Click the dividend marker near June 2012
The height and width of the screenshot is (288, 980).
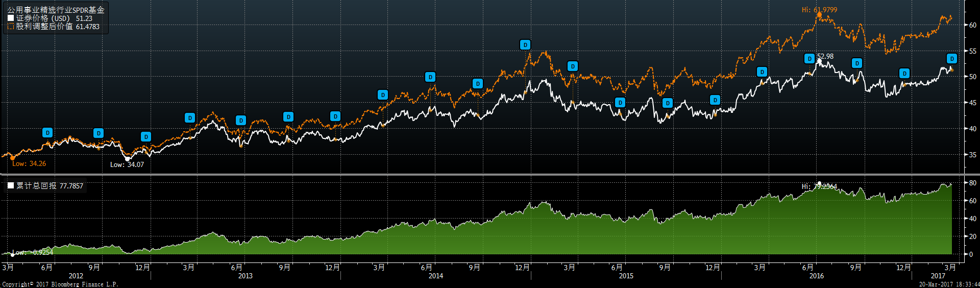pyautogui.click(x=47, y=133)
